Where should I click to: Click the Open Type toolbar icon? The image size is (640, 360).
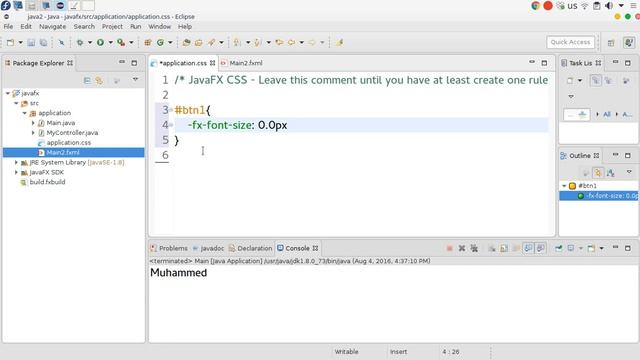click(x=187, y=42)
